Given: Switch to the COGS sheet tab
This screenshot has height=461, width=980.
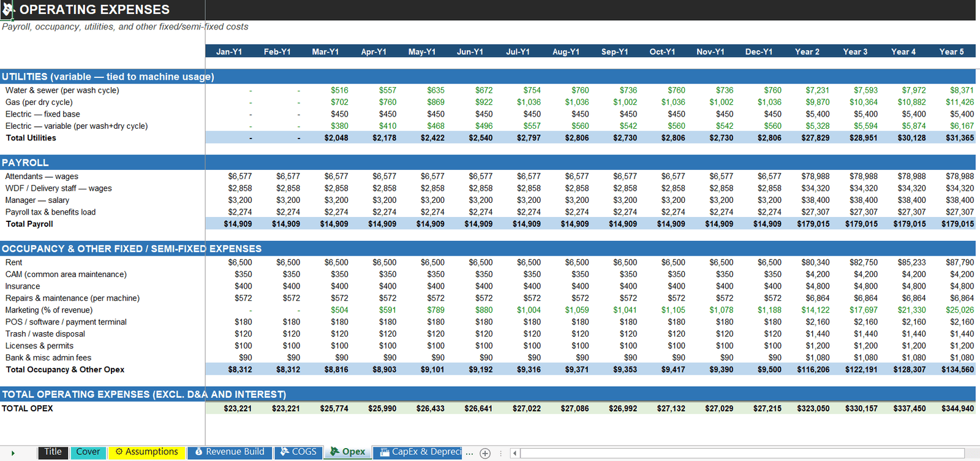Looking at the screenshot, I should pyautogui.click(x=298, y=452).
